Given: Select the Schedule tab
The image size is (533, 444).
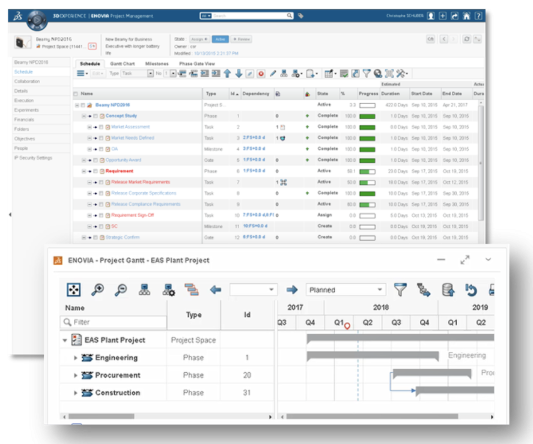Looking at the screenshot, I should coord(90,64).
